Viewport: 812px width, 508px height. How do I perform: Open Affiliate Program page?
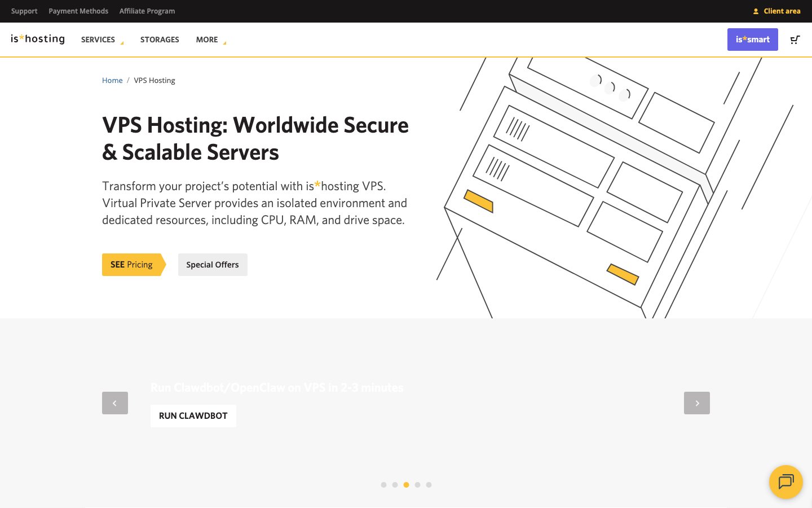(147, 11)
